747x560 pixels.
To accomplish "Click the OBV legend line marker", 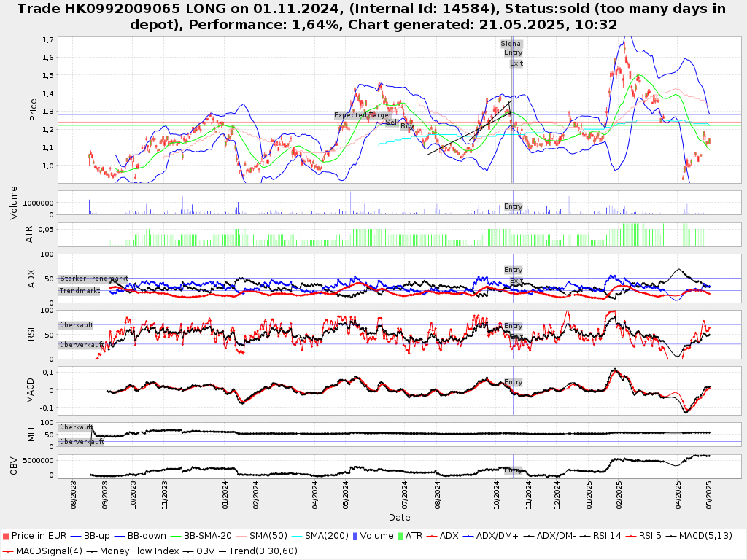I will 187,551.
